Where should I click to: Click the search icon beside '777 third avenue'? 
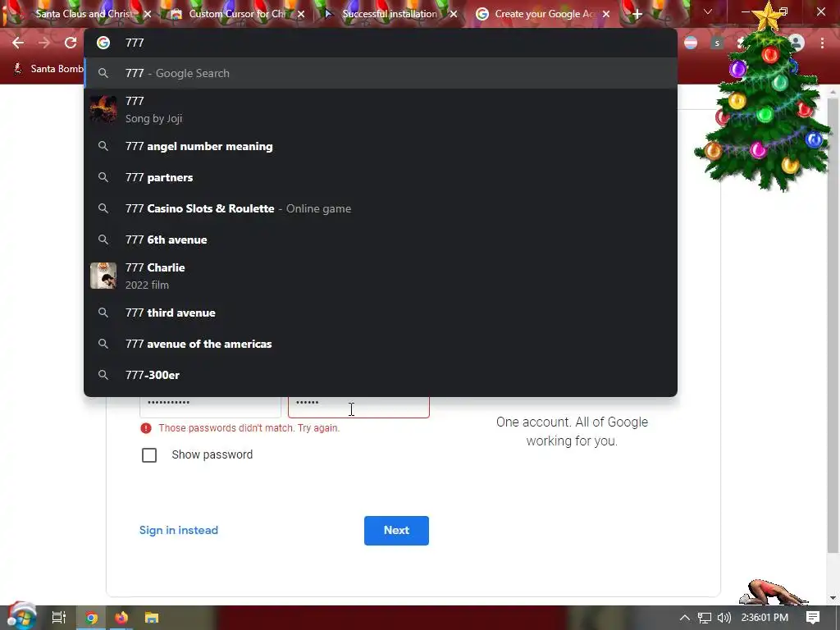click(103, 313)
